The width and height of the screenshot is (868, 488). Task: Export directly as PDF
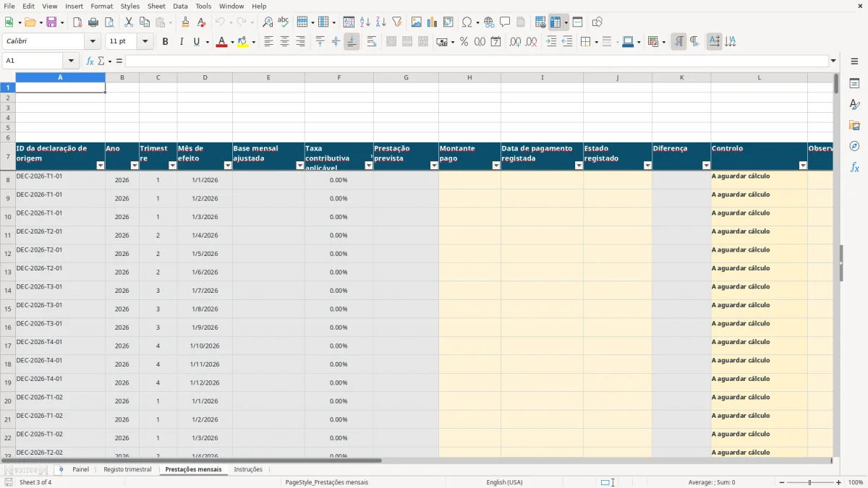click(77, 22)
